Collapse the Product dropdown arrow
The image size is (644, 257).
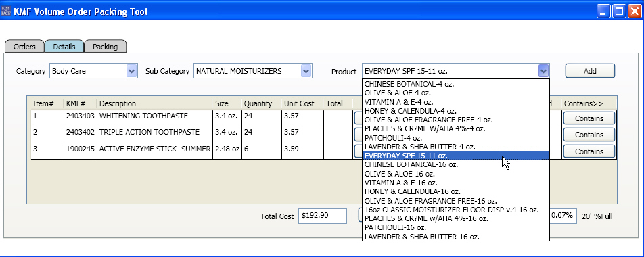pyautogui.click(x=543, y=71)
